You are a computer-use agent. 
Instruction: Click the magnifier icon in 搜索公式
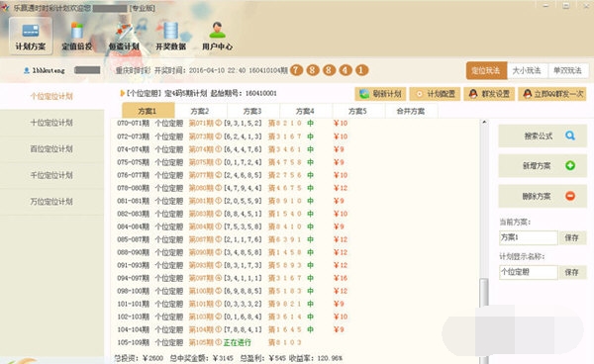570,136
